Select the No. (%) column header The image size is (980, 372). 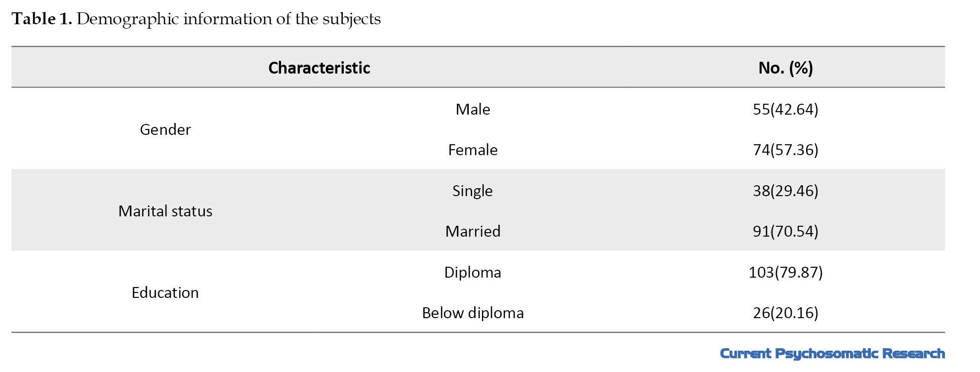(785, 68)
